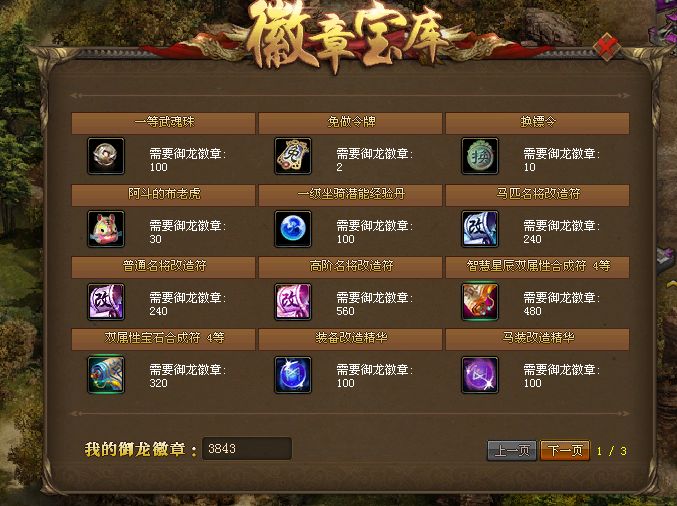Open the 一等武魂珠 item header
Screen dimensions: 677x506
(164, 123)
